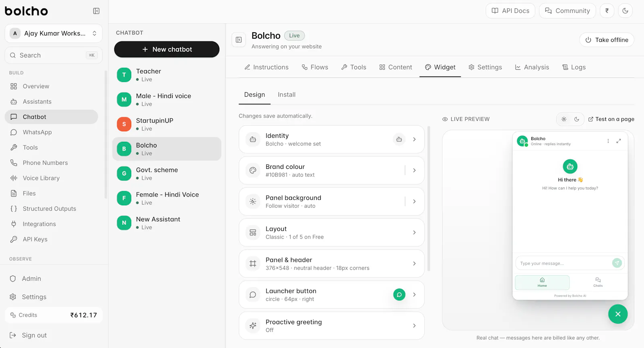
Task: Switch to the Logs tab
Action: (x=574, y=67)
